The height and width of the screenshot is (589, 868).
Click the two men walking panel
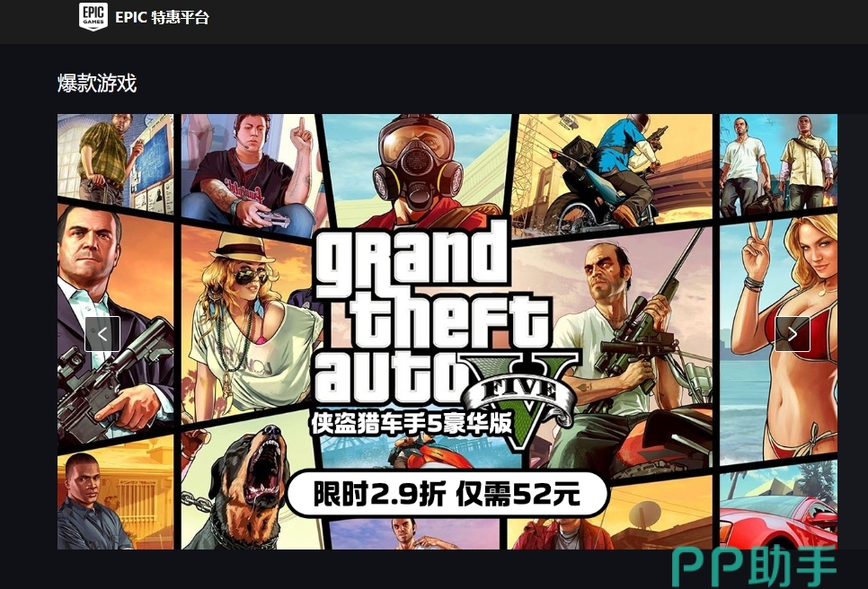779,165
